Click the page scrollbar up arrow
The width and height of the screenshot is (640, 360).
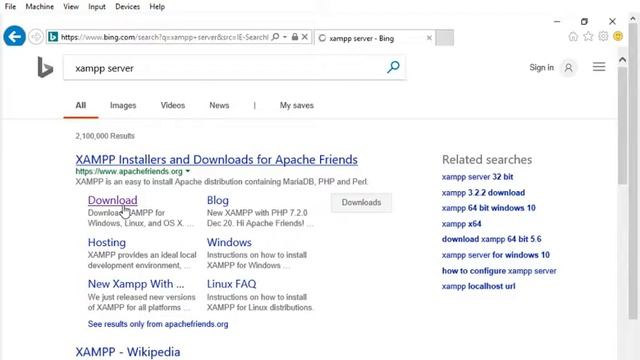pyautogui.click(x=622, y=60)
